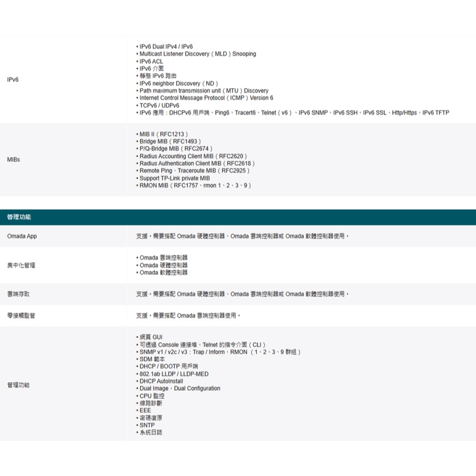This screenshot has height=476, width=476.
Task: Click the IPv6 ACL bullet item
Action: click(151, 61)
